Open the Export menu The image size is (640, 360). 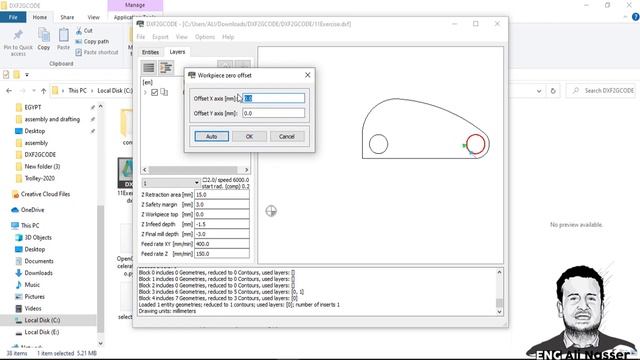[x=160, y=37]
